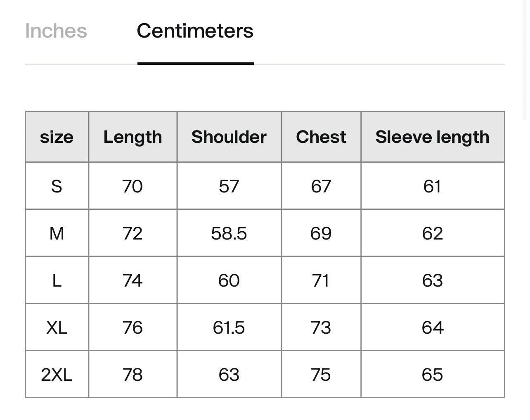Image resolution: width=530 pixels, height=420 pixels.
Task: Select the Centimeters tab
Action: tap(195, 31)
